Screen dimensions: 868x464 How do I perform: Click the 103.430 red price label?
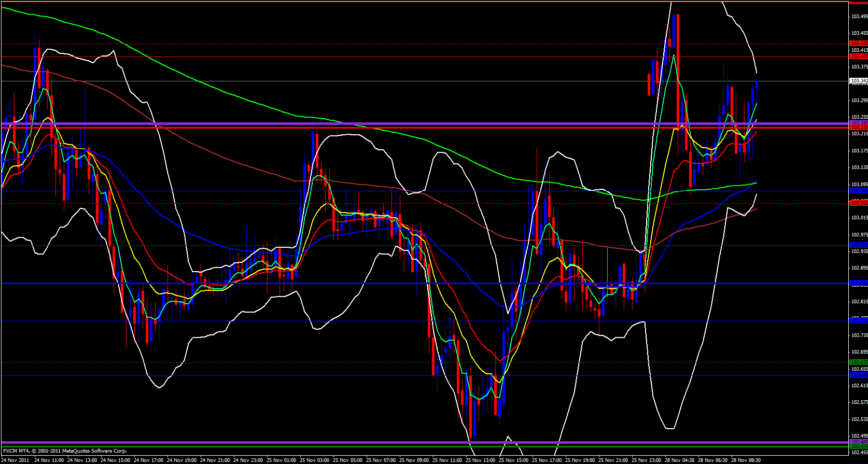pos(858,44)
